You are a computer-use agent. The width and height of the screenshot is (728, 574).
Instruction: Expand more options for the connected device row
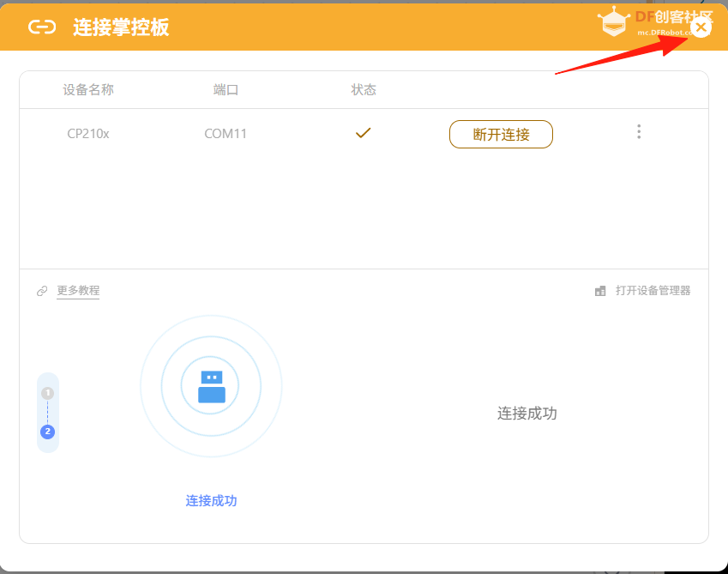click(639, 131)
